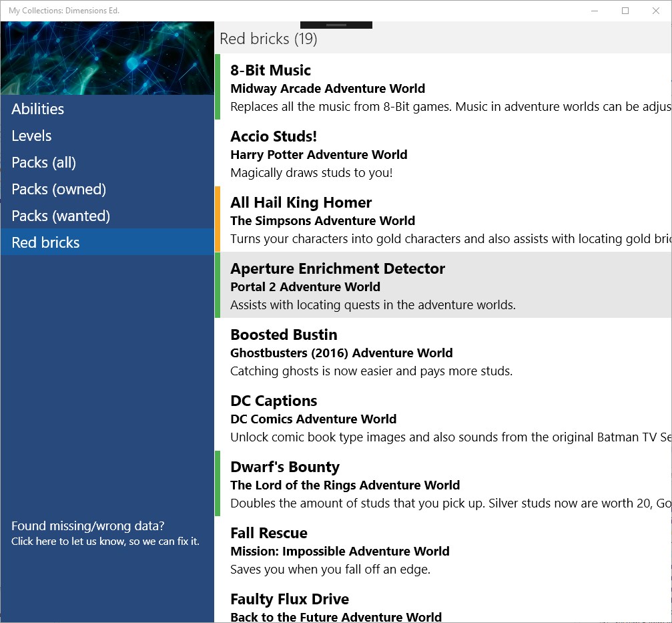Screen dimensions: 672x623
Task: Select Mission: Impossible Adventure World subtitle
Action: point(340,551)
